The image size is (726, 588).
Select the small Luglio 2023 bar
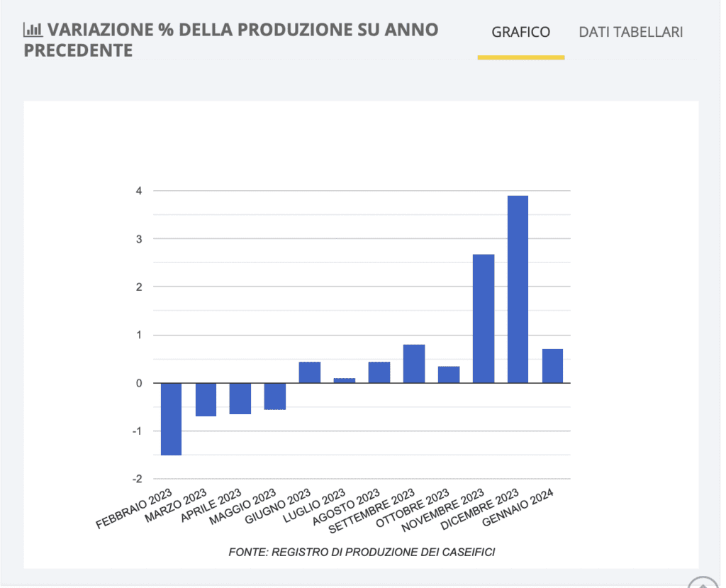coord(345,380)
